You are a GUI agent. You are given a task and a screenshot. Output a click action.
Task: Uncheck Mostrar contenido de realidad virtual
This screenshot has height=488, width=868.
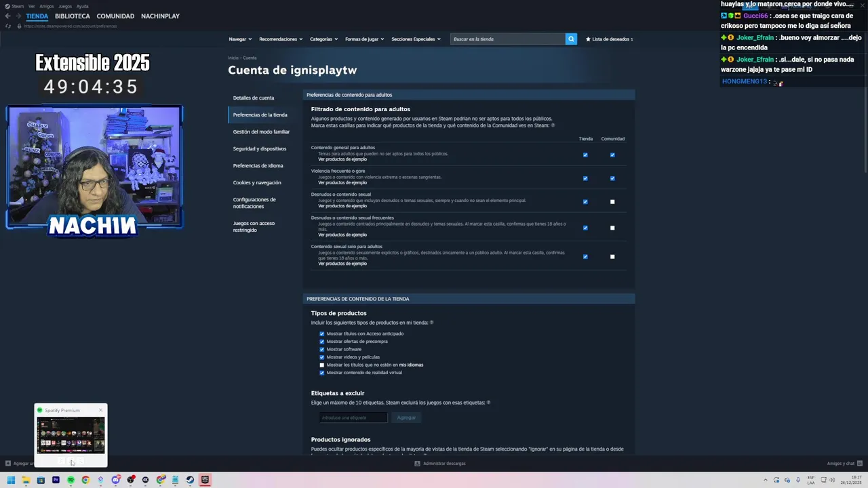click(322, 373)
